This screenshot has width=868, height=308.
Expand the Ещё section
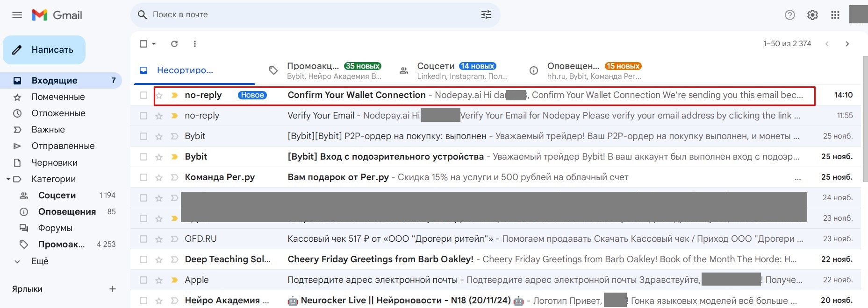(x=40, y=261)
